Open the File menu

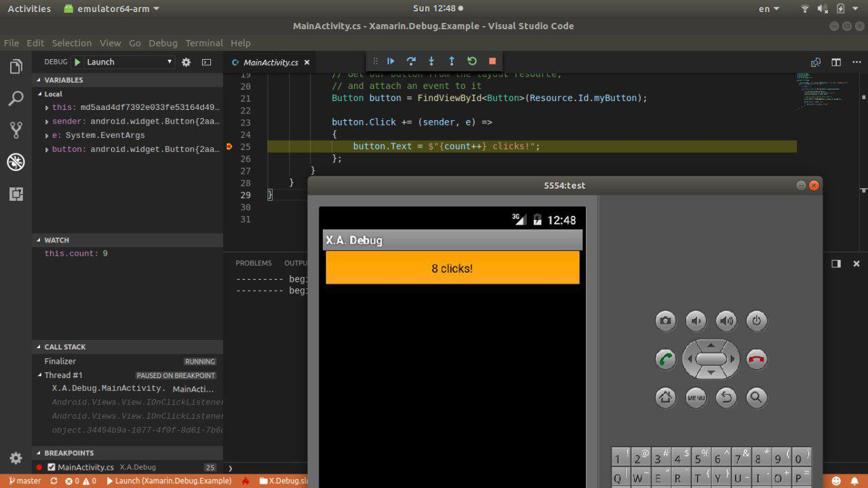12,43
